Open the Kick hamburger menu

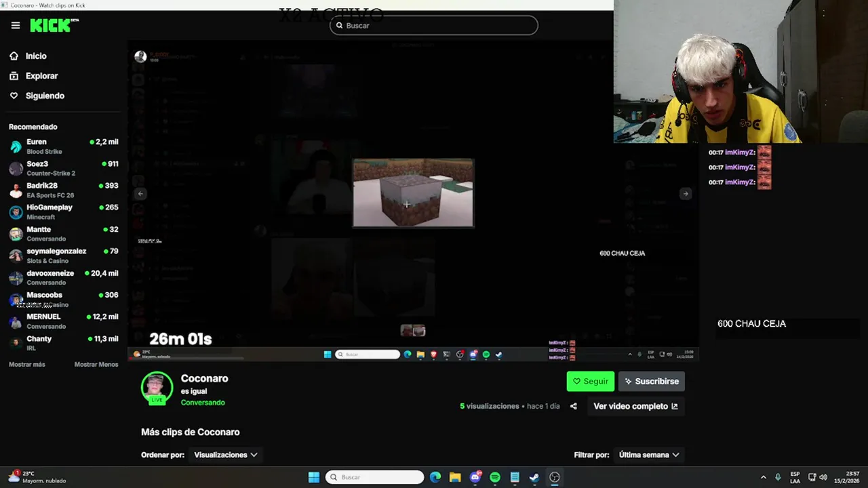[16, 26]
